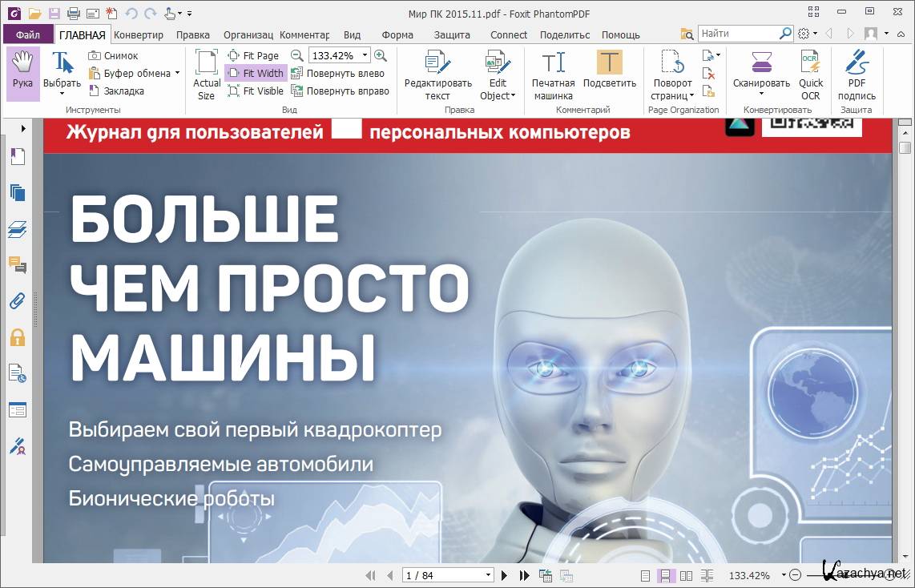Toggle Fit Page view mode

coord(253,55)
